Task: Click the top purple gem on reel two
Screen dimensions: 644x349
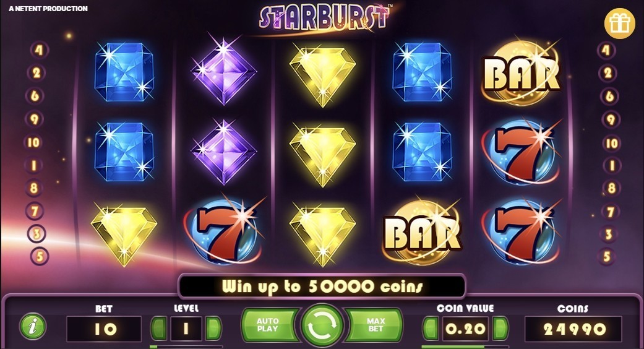Action: tap(223, 71)
